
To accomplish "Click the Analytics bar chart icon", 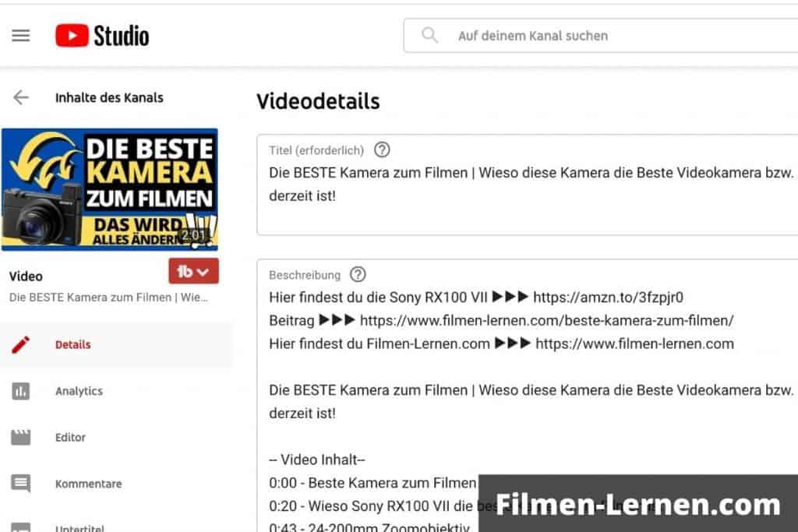I will coord(21,390).
